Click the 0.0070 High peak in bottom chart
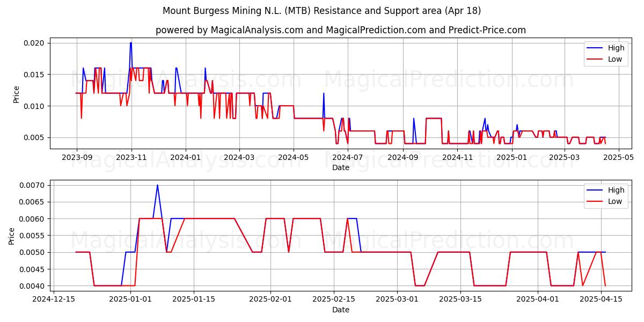Viewport: 644px width, 322px height. pos(157,185)
